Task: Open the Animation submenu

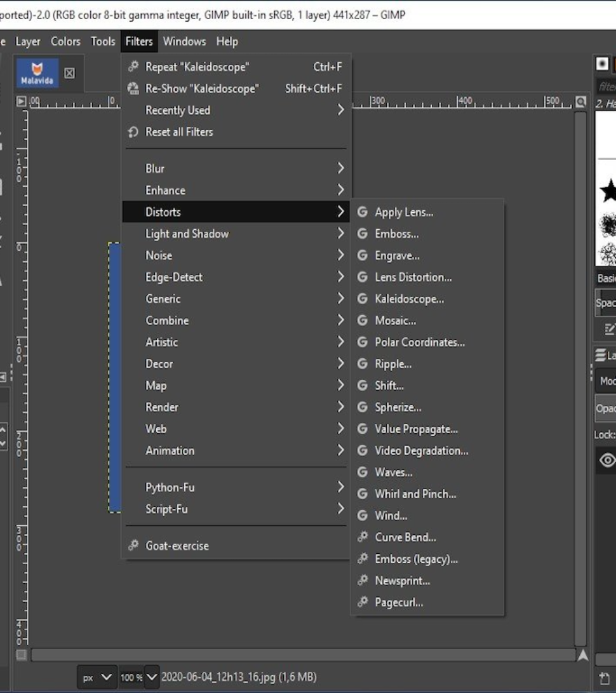Action: 236,450
